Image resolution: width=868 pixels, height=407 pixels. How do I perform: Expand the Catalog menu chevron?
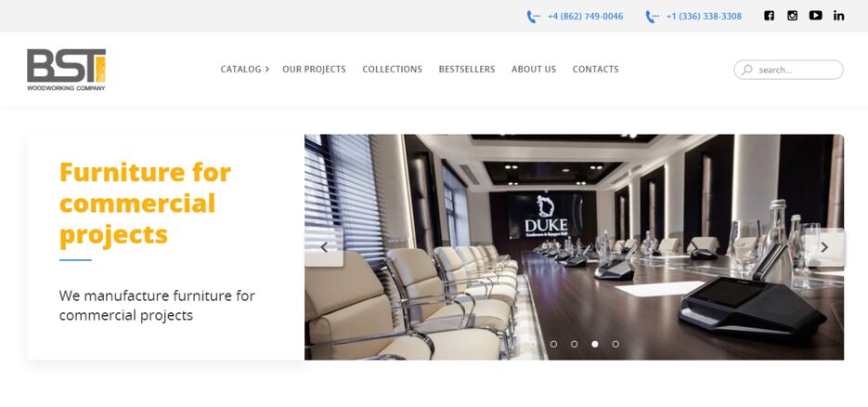[266, 69]
